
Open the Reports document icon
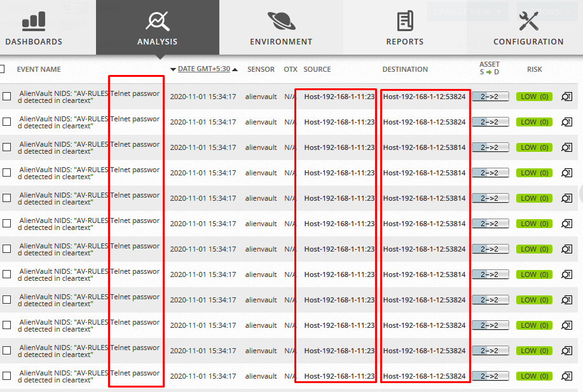click(x=405, y=21)
